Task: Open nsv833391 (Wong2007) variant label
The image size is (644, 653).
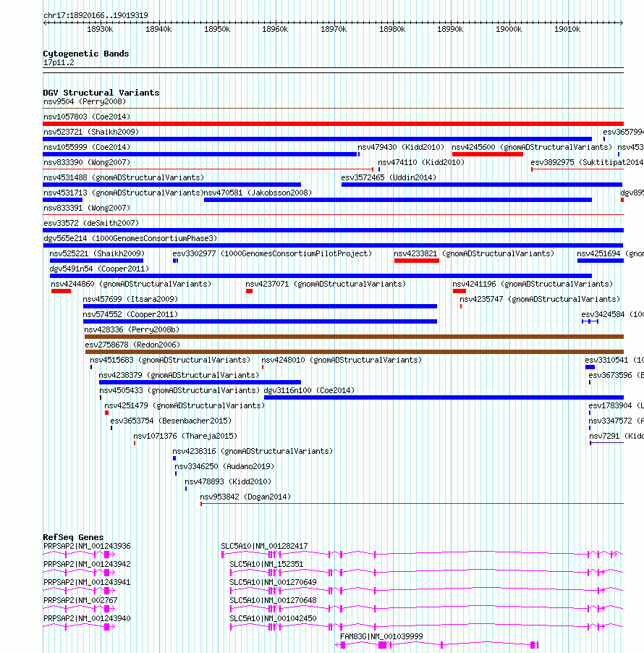Action: (x=87, y=208)
